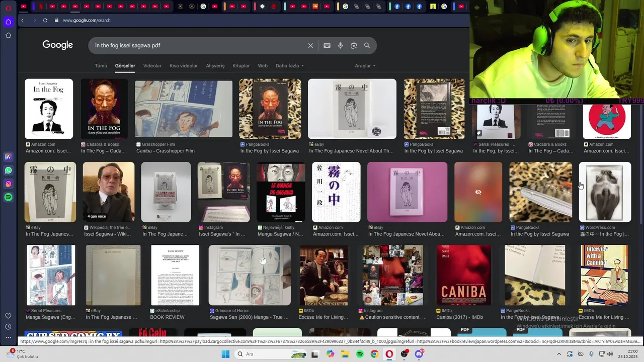Open Task View on the taskbar
This screenshot has height=362, width=644.
coord(315,354)
